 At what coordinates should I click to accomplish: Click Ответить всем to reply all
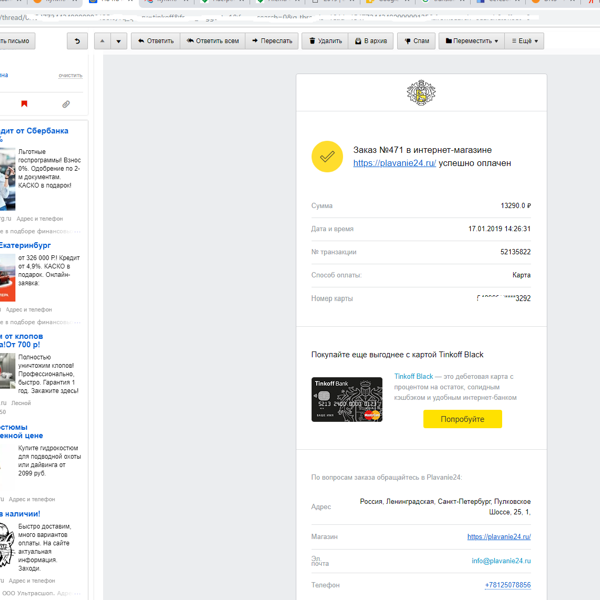213,41
